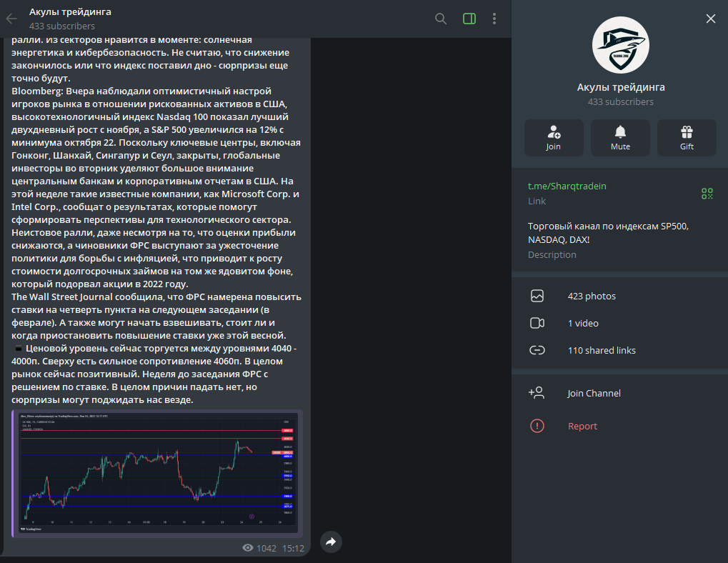Open the channel shark avatar photo

(621, 45)
